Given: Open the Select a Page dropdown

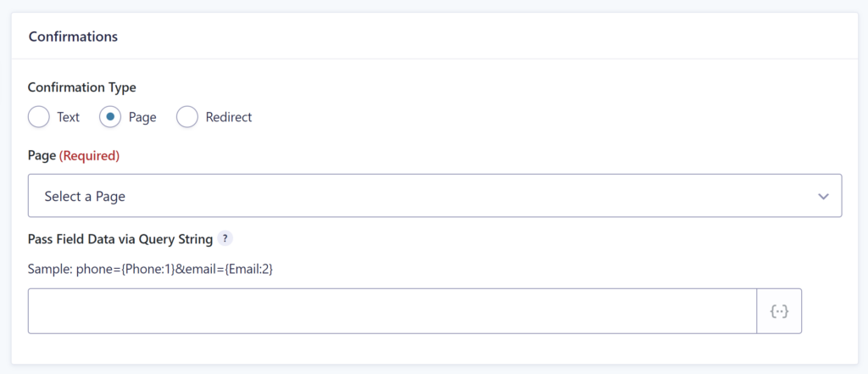Looking at the screenshot, I should [x=435, y=196].
